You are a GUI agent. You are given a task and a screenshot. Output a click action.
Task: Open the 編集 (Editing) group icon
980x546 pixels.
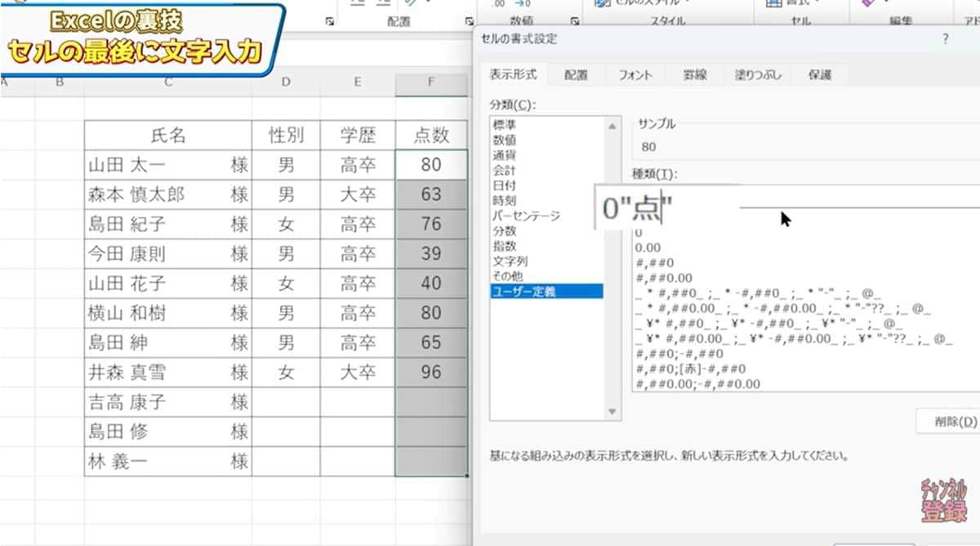click(866, 5)
